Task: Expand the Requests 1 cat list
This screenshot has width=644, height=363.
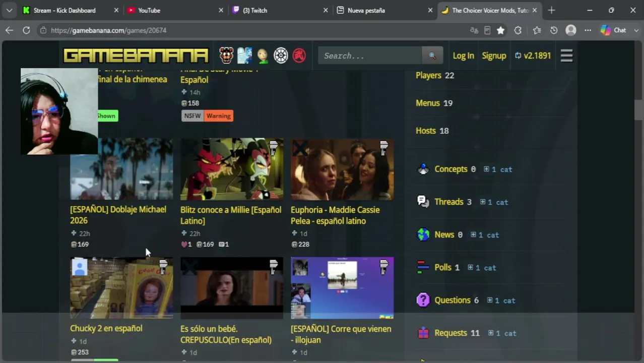Action: [502, 333]
